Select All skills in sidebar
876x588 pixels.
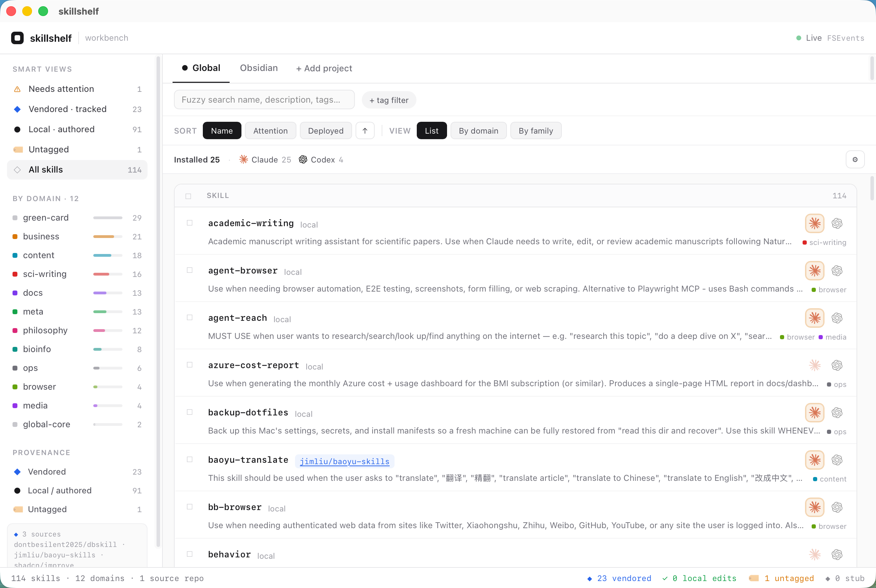tap(77, 170)
